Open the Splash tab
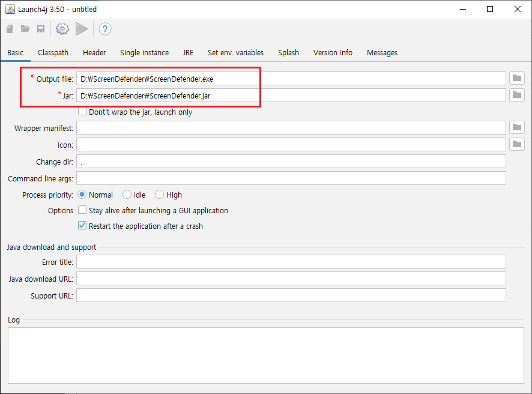532x394 pixels. 288,53
